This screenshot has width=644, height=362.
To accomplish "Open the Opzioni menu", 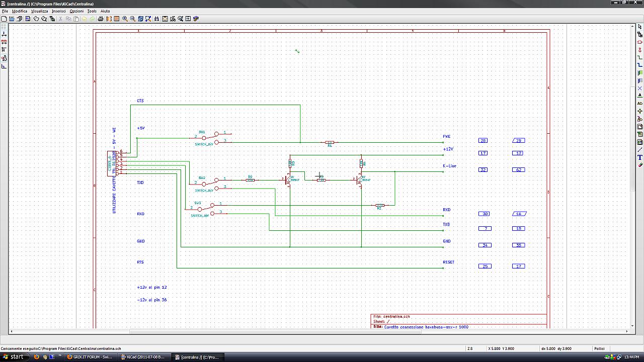I will pos(76,11).
